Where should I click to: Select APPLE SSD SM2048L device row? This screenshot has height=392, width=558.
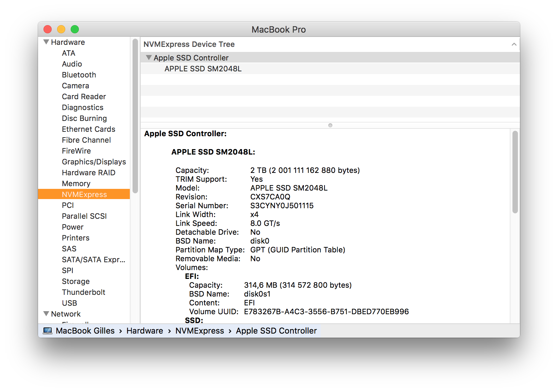(330, 69)
